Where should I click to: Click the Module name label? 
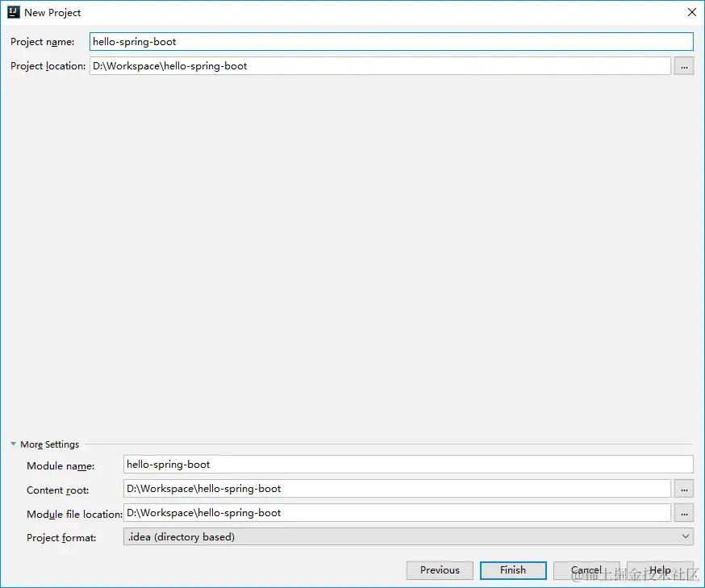60,465
